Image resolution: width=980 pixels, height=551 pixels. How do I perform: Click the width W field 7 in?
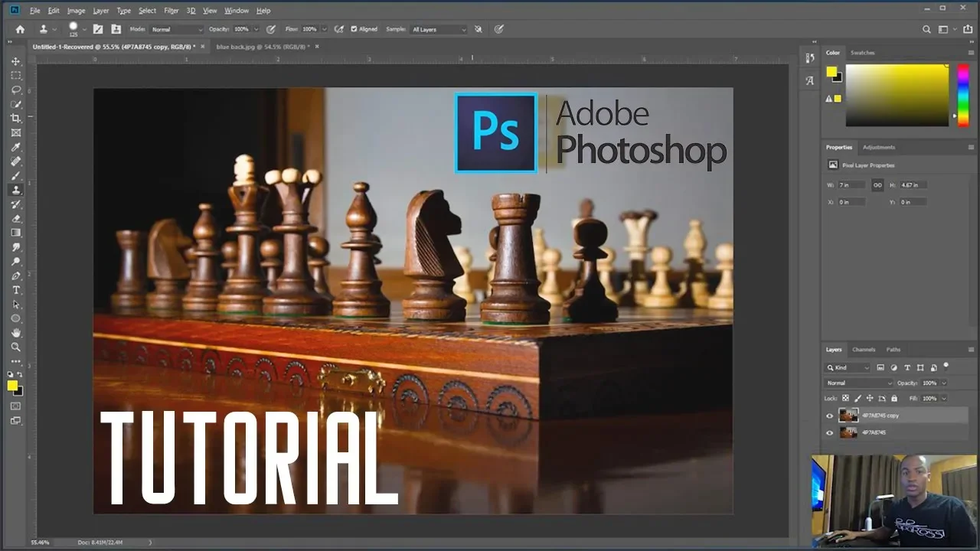(x=851, y=184)
